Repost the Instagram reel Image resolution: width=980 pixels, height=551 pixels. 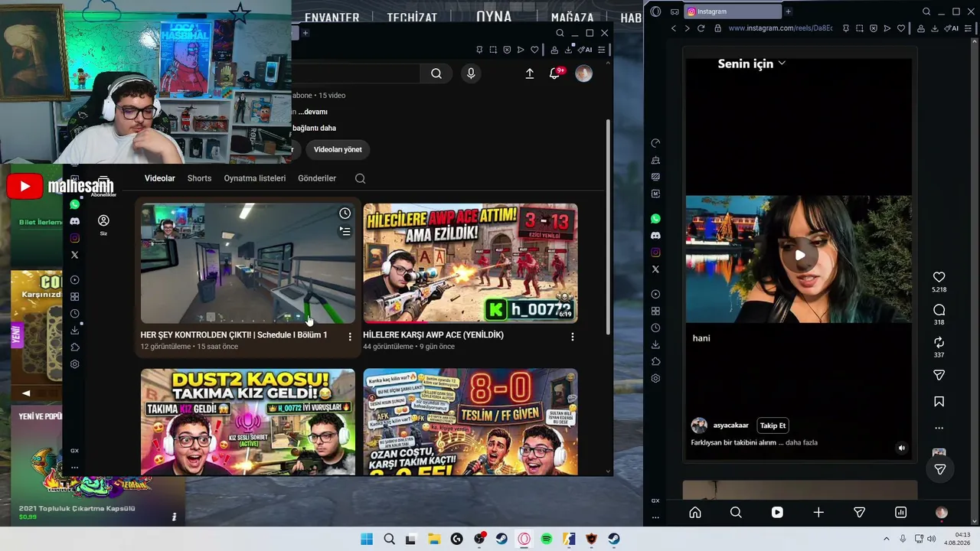pos(939,343)
